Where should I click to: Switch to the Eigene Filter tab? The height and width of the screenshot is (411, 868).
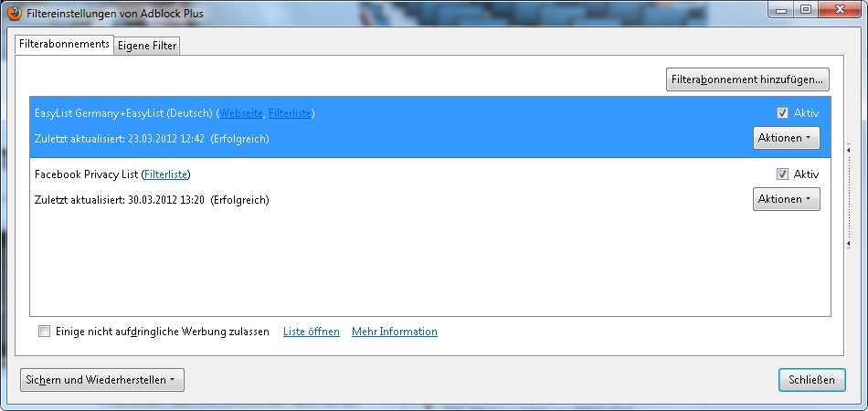pos(147,46)
